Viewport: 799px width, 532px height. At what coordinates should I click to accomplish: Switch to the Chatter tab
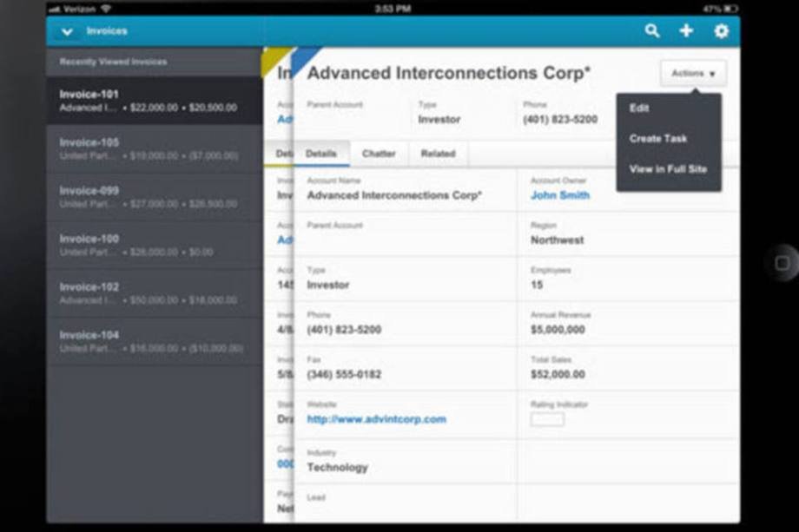coord(379,154)
